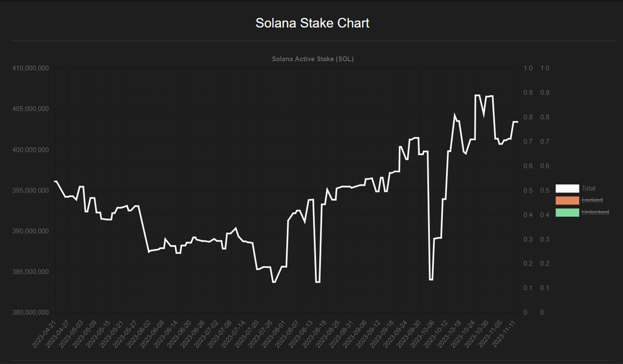
Task: Click the orange Locked legend swatch
Action: (567, 200)
